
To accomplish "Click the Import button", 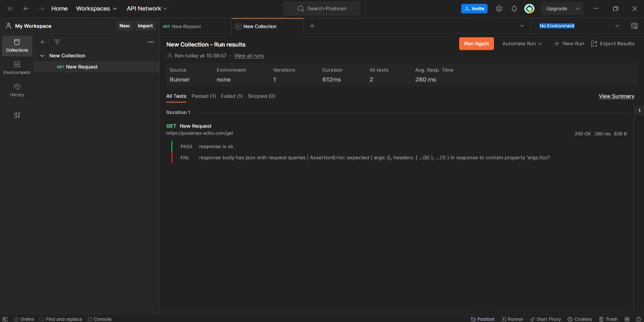I will (145, 26).
